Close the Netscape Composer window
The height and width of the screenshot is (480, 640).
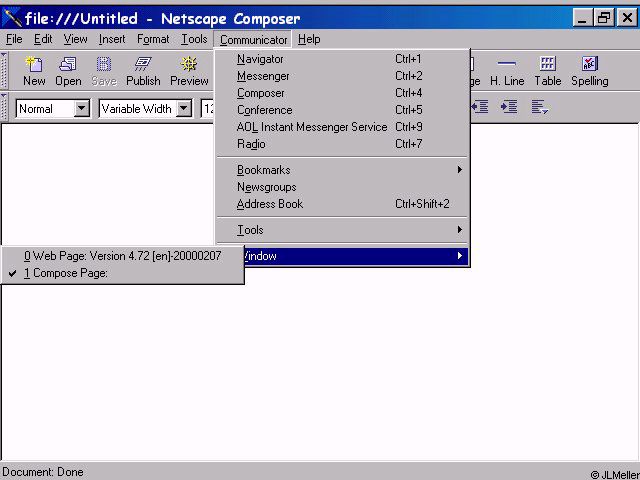[x=627, y=18]
